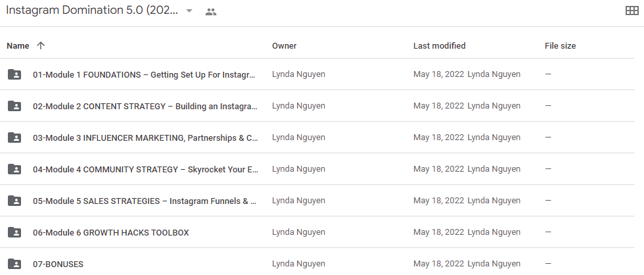Expand Instagram Domination folder title dropdown
Screen dimensions: 644x275
click(189, 11)
